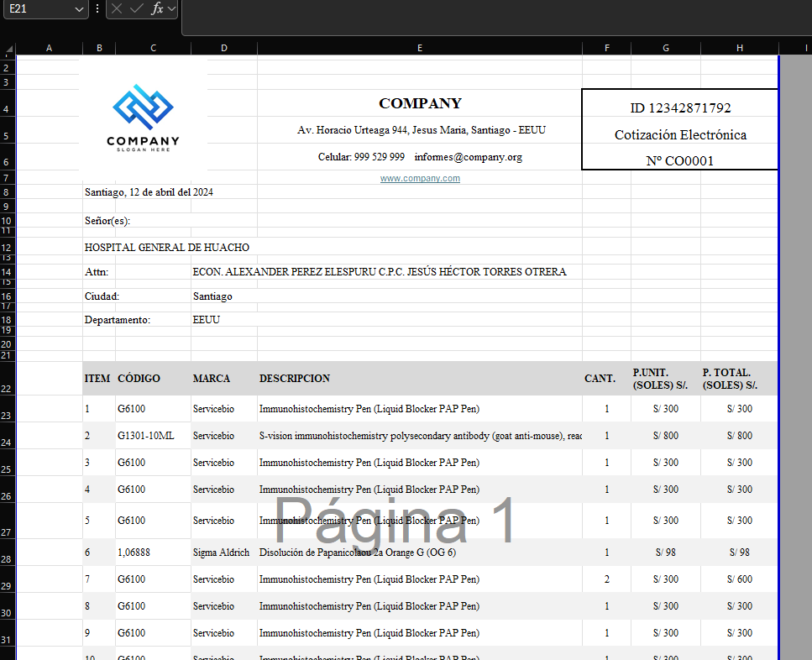Click the ITEM table header
This screenshot has width=812, height=660.
(97, 379)
